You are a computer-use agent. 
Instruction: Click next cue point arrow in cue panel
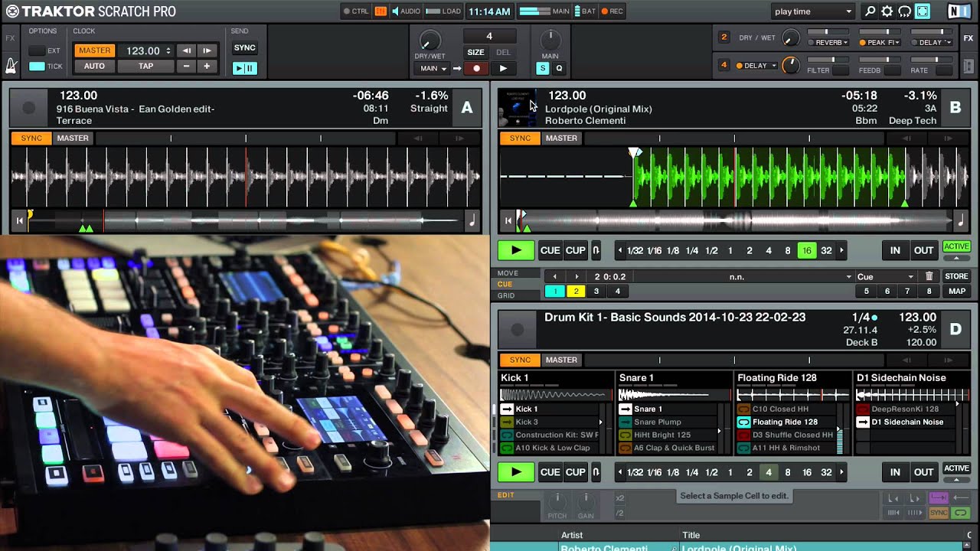(x=577, y=276)
